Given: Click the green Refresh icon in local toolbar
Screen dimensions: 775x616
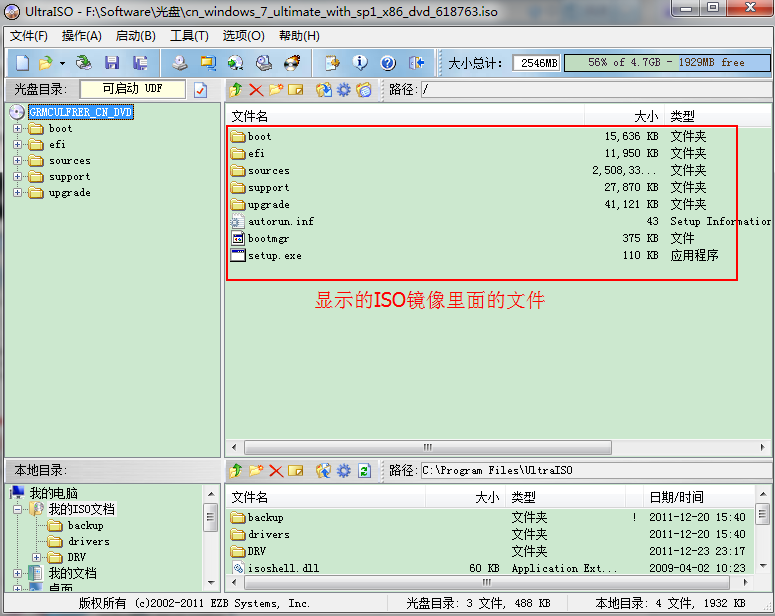Looking at the screenshot, I should pyautogui.click(x=364, y=471).
